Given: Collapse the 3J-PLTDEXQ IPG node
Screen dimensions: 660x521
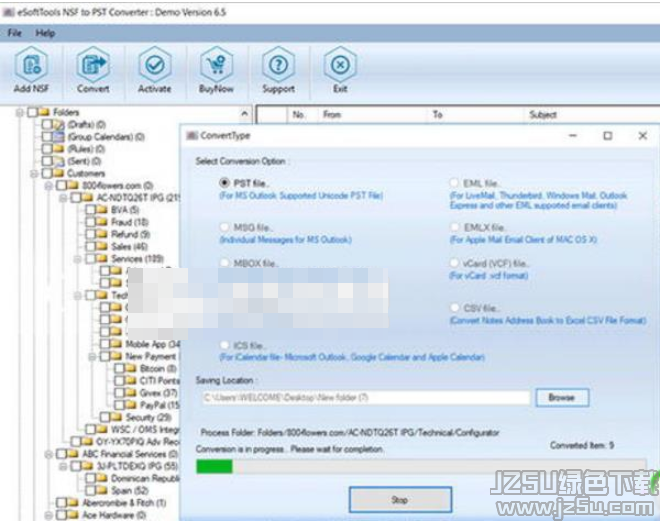Looking at the screenshot, I should tap(63, 466).
